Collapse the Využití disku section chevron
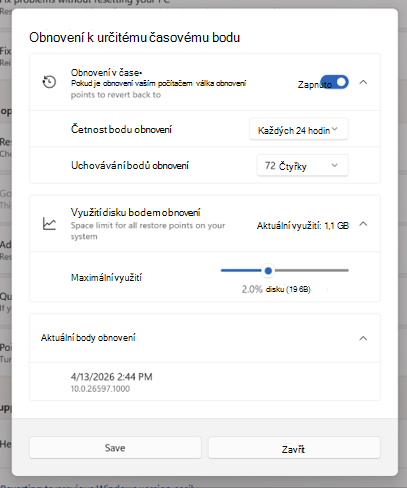 click(x=363, y=224)
